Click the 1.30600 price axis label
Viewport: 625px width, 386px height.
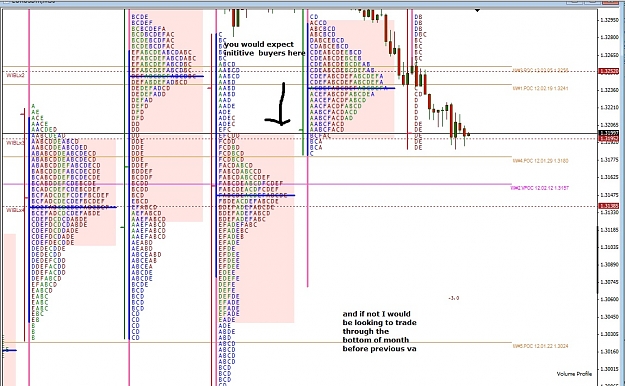tap(610, 299)
